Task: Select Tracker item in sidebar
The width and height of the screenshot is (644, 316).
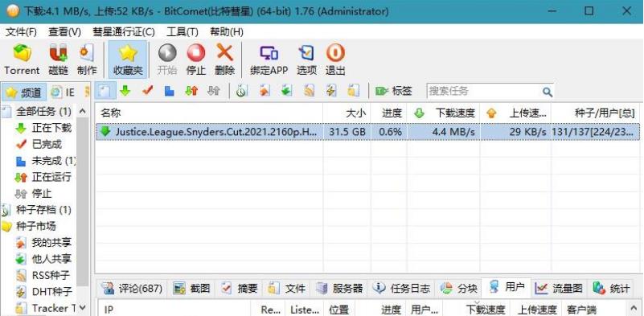Action: [x=53, y=308]
